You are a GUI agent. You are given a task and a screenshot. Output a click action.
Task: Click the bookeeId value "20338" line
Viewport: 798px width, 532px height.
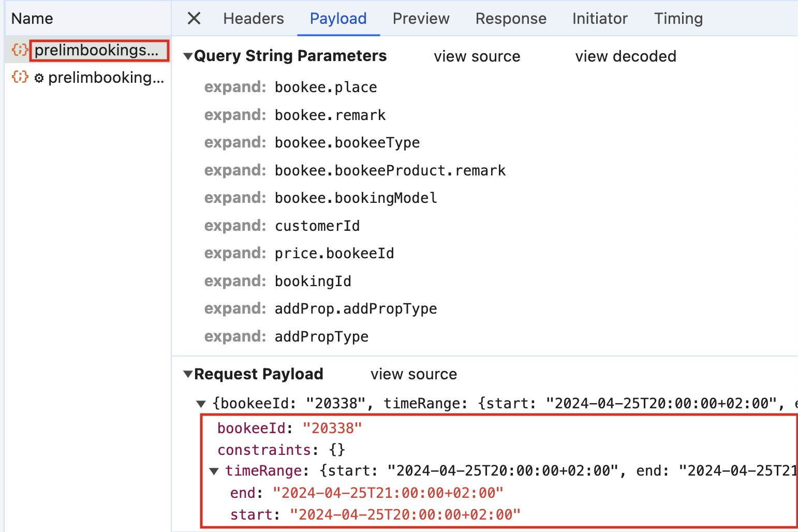pos(290,428)
